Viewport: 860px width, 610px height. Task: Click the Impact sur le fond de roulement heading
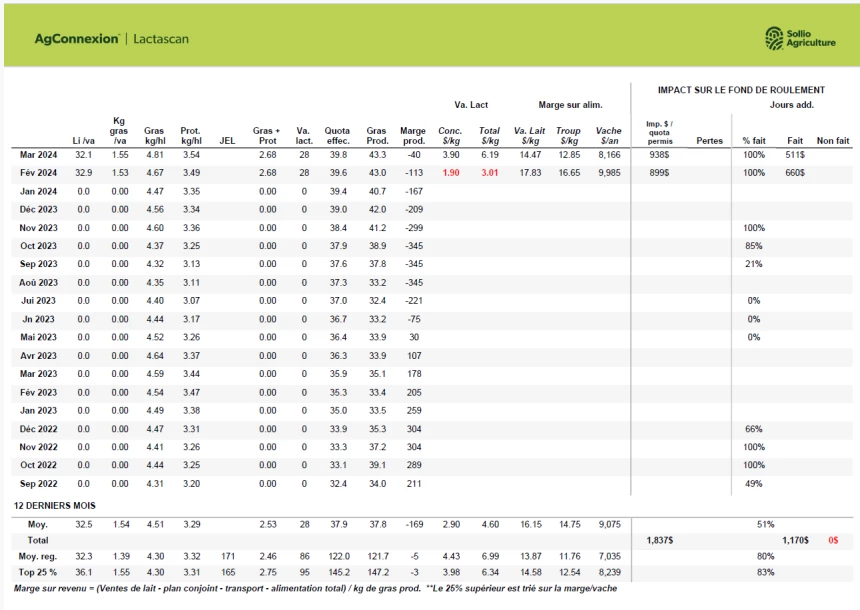pyautogui.click(x=741, y=90)
